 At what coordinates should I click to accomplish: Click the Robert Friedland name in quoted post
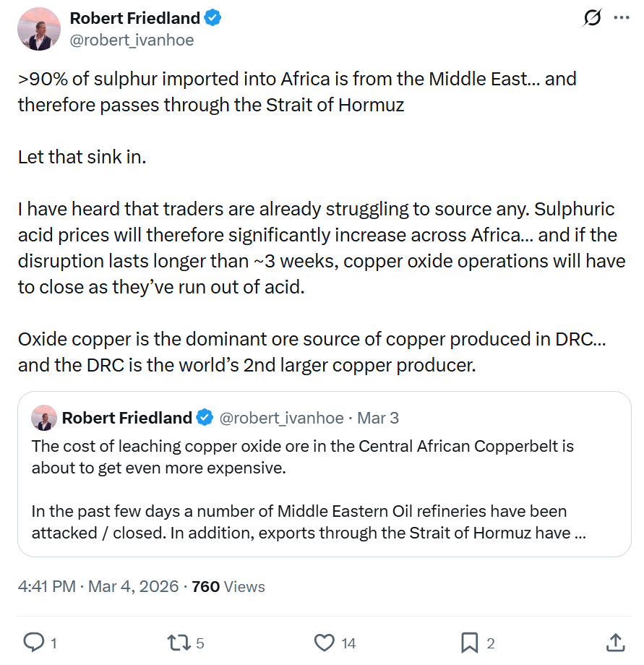point(127,418)
